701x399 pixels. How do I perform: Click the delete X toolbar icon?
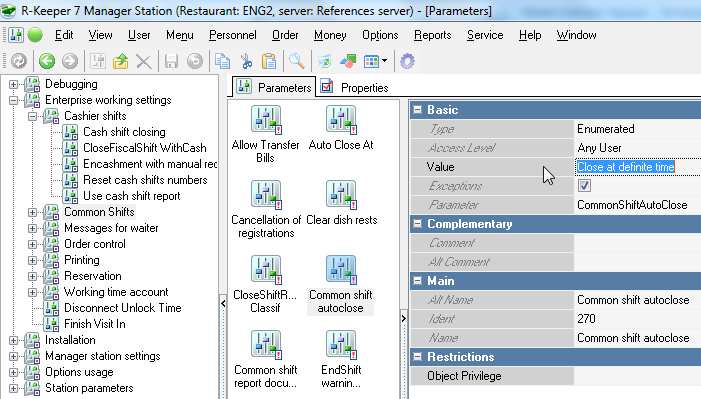click(144, 61)
